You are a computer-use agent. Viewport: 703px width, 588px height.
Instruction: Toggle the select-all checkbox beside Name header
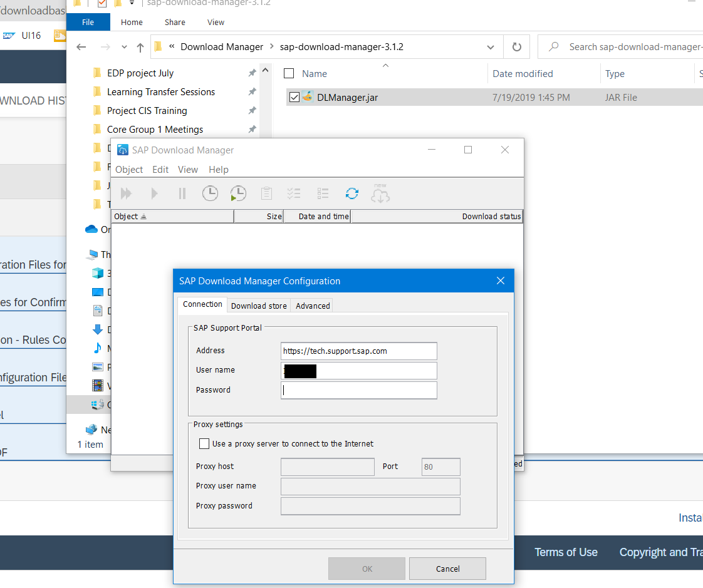click(289, 73)
